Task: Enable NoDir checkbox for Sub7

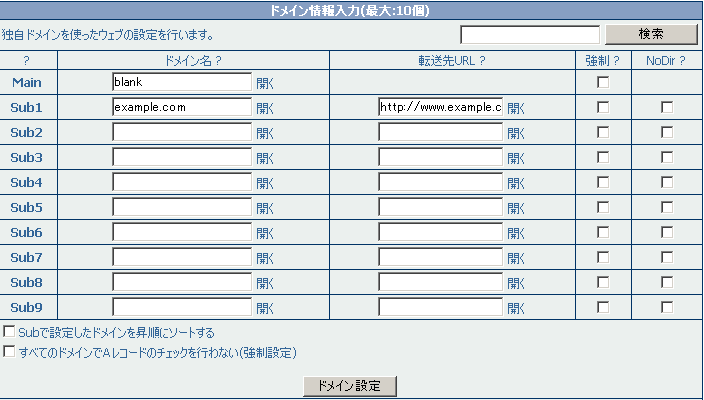Action: click(x=667, y=257)
